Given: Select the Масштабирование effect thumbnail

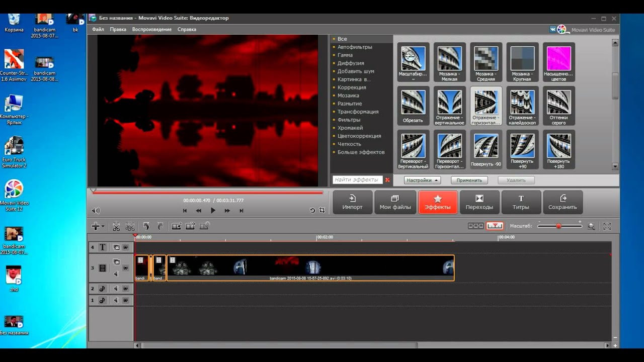Looking at the screenshot, I should tap(413, 62).
